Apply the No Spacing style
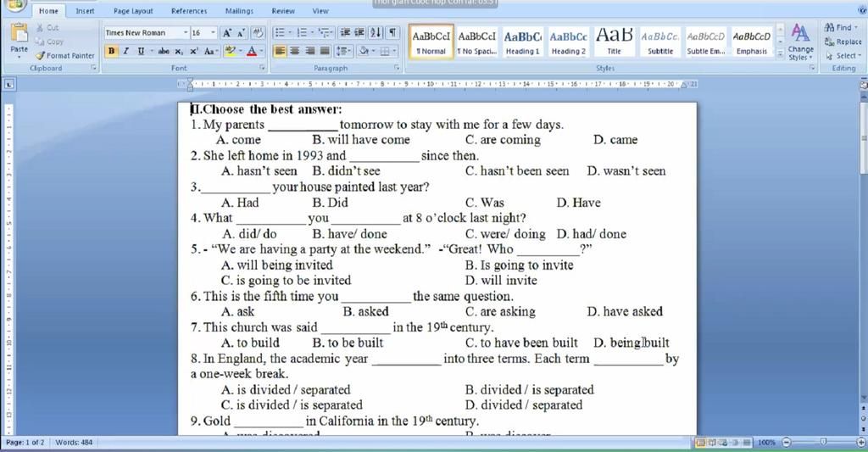The width and height of the screenshot is (868, 452). 476,42
